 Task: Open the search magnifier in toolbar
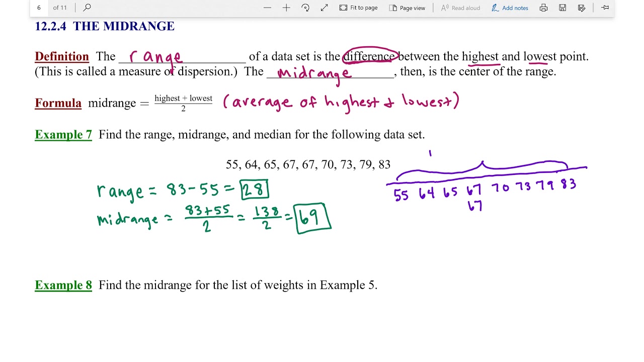[x=87, y=8]
